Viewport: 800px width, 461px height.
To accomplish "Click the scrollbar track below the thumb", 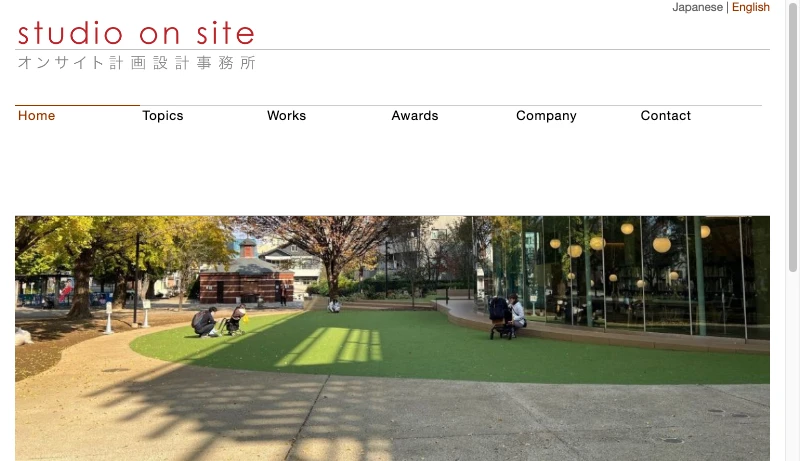I will pyautogui.click(x=793, y=367).
